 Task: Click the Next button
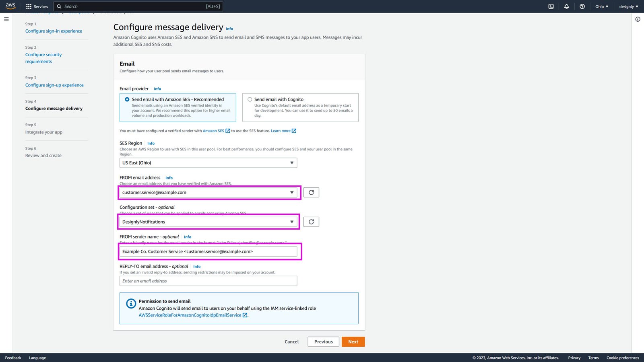point(353,341)
